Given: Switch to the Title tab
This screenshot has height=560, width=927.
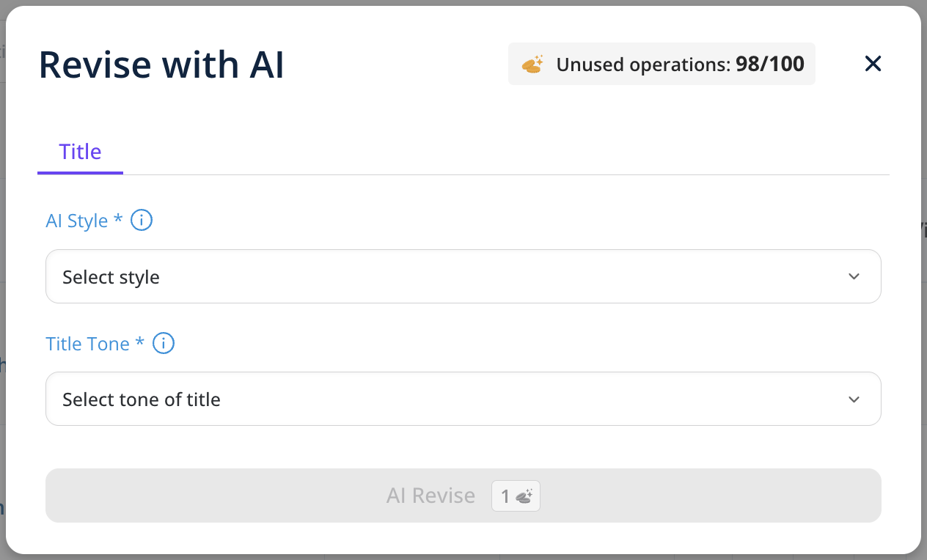Looking at the screenshot, I should coord(80,152).
